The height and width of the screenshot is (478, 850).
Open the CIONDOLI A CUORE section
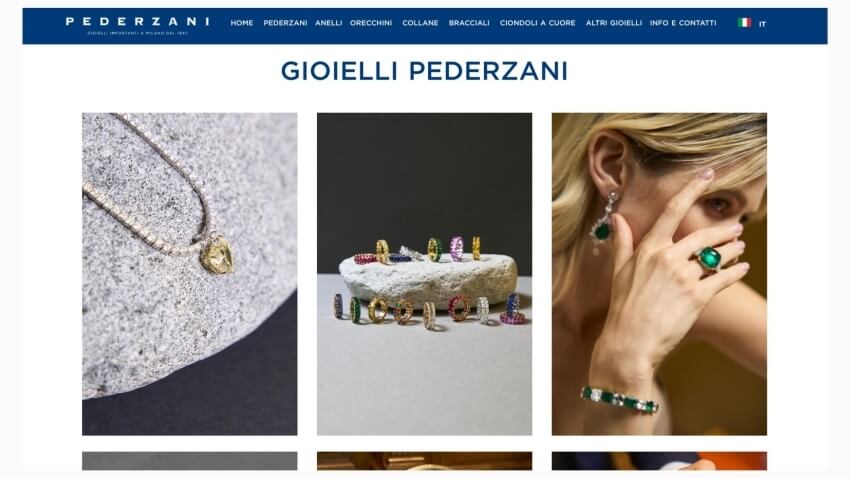(x=537, y=23)
